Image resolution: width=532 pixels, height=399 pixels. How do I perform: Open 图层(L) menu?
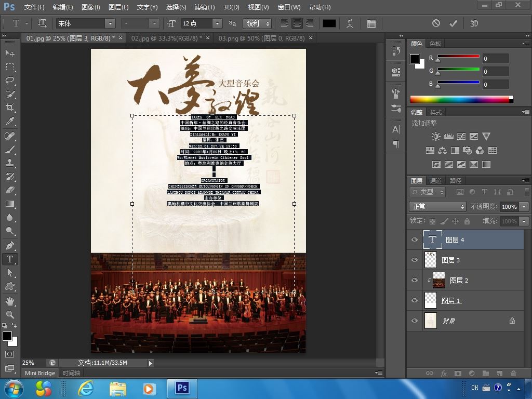click(118, 7)
